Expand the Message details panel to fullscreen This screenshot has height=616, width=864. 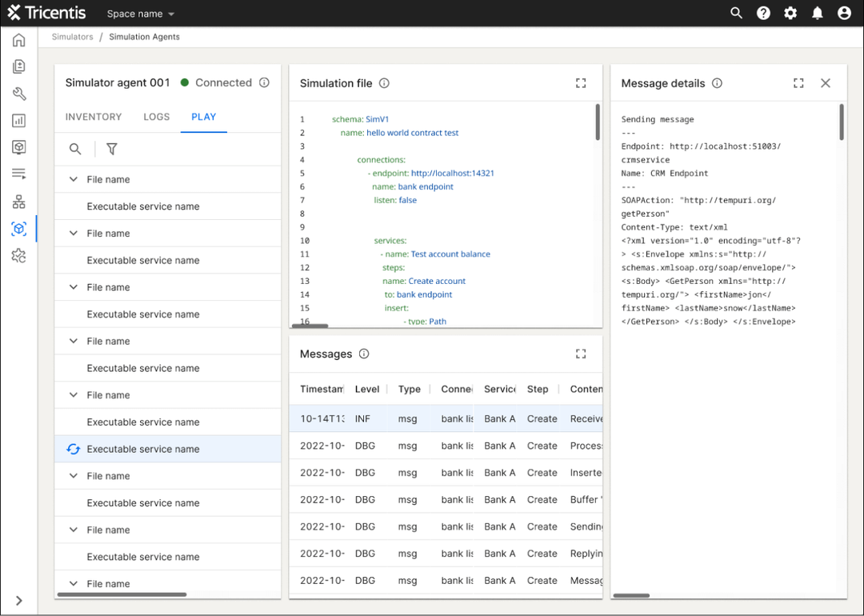point(798,82)
